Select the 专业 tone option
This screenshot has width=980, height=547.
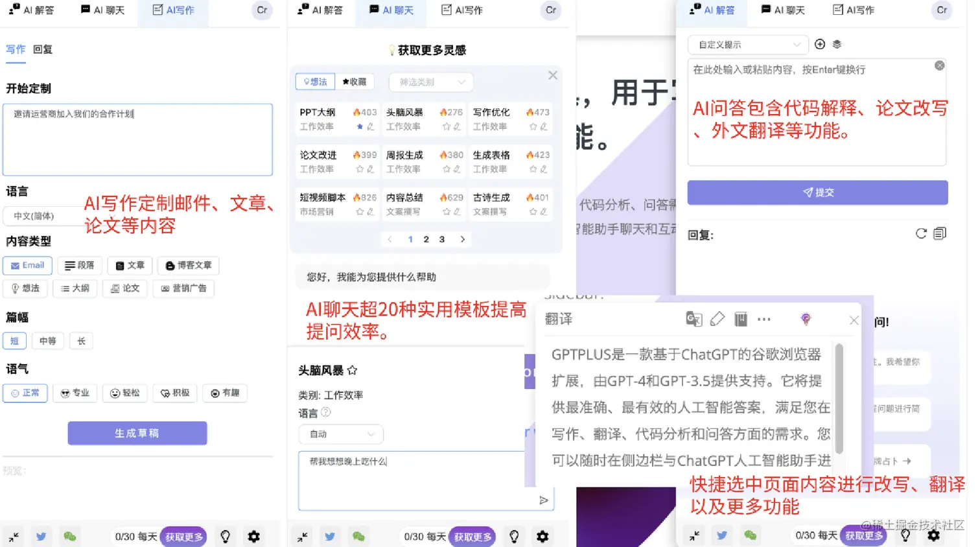(x=75, y=393)
